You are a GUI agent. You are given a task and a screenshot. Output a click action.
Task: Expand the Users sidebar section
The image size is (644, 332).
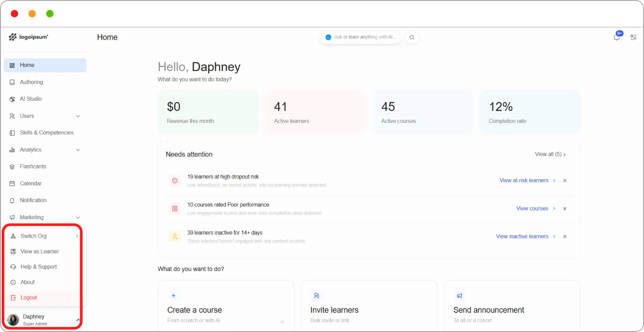(x=78, y=116)
